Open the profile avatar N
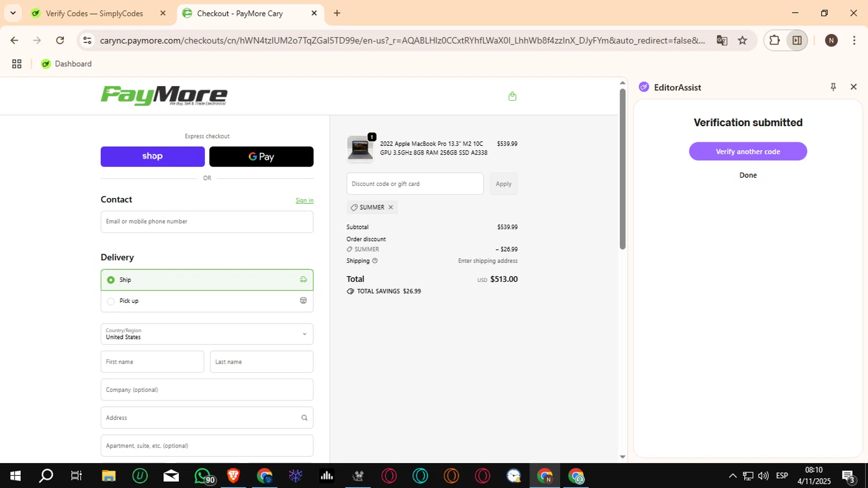Viewport: 868px width, 488px height. coord(832,40)
